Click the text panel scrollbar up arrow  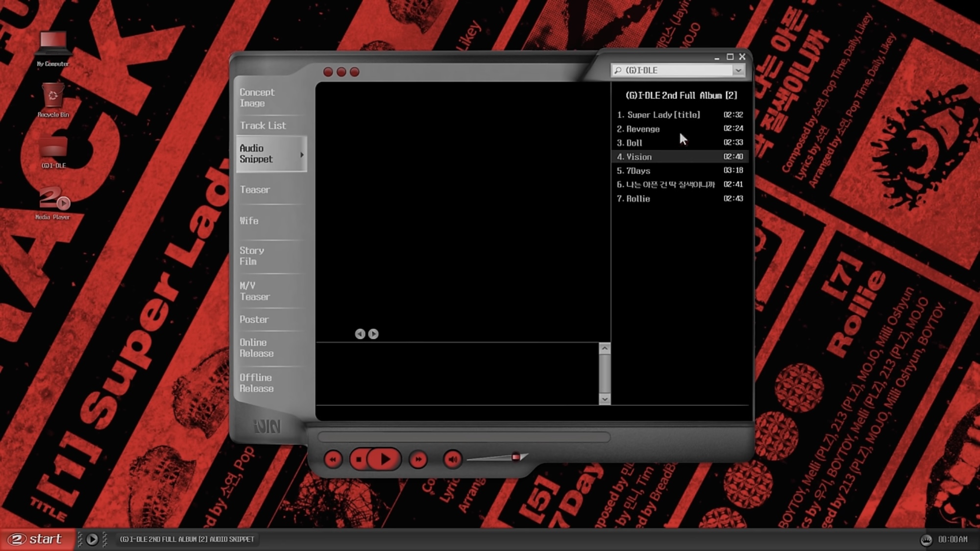[605, 349]
